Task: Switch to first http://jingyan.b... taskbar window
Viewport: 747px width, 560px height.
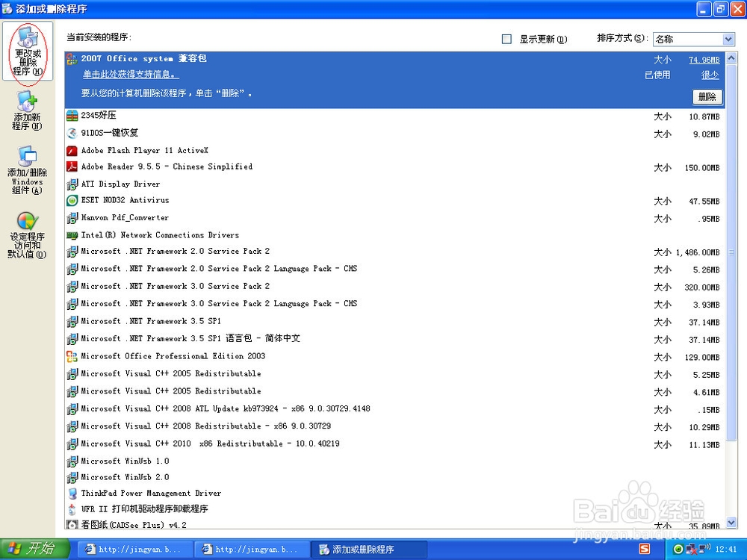Action: (134, 549)
